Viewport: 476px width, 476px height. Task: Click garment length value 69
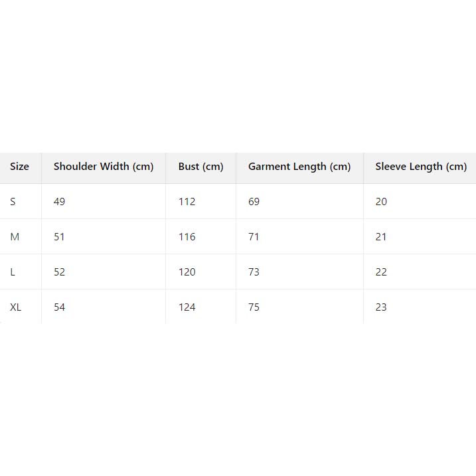click(254, 202)
